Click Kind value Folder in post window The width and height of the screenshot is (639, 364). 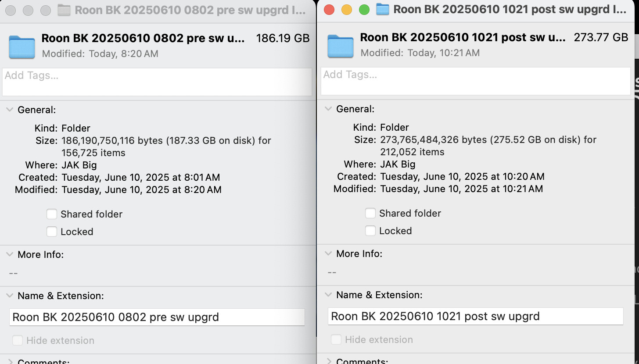(x=395, y=128)
